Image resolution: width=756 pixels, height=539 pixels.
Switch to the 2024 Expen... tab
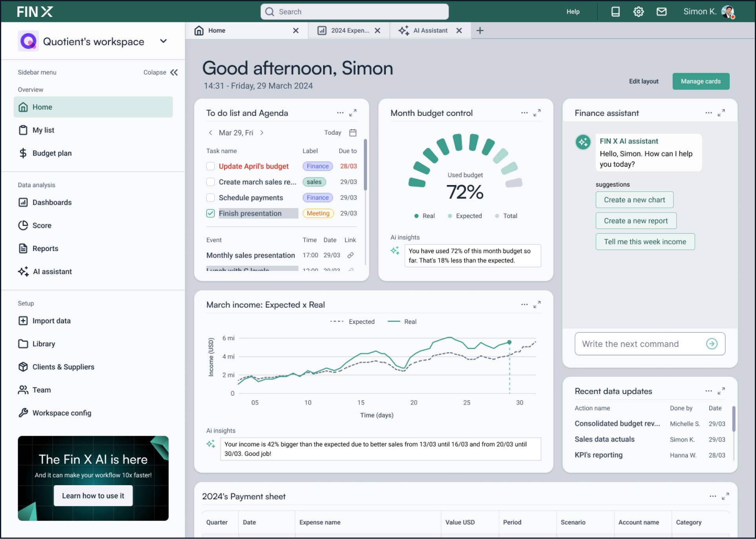coord(349,31)
